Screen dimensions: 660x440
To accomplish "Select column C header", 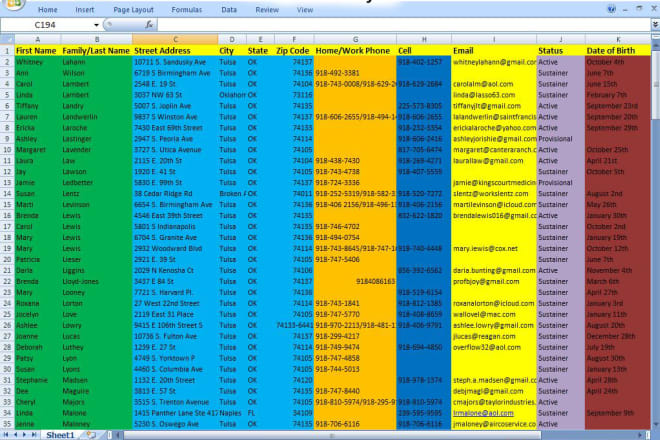I will (175, 39).
